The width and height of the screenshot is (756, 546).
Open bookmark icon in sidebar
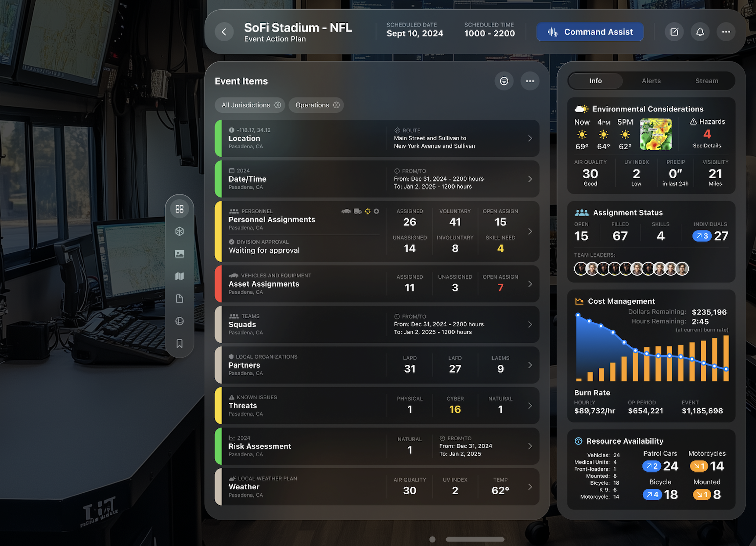pyautogui.click(x=180, y=344)
